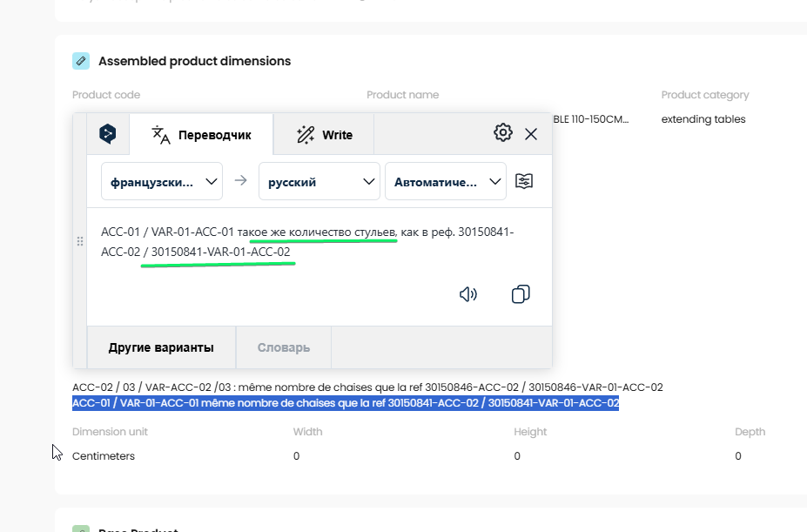Click the Dimension unit label
The width and height of the screenshot is (807, 532).
pos(110,432)
